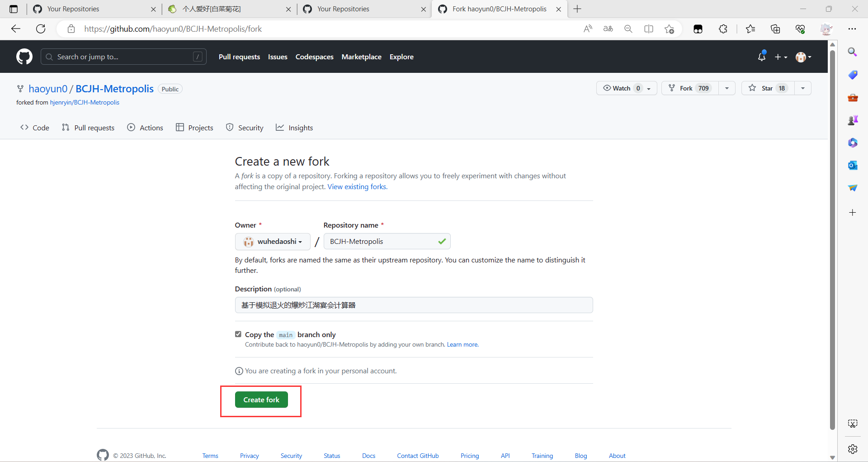Open the tab actions menu icon
The image size is (868, 462).
pyautogui.click(x=14, y=9)
